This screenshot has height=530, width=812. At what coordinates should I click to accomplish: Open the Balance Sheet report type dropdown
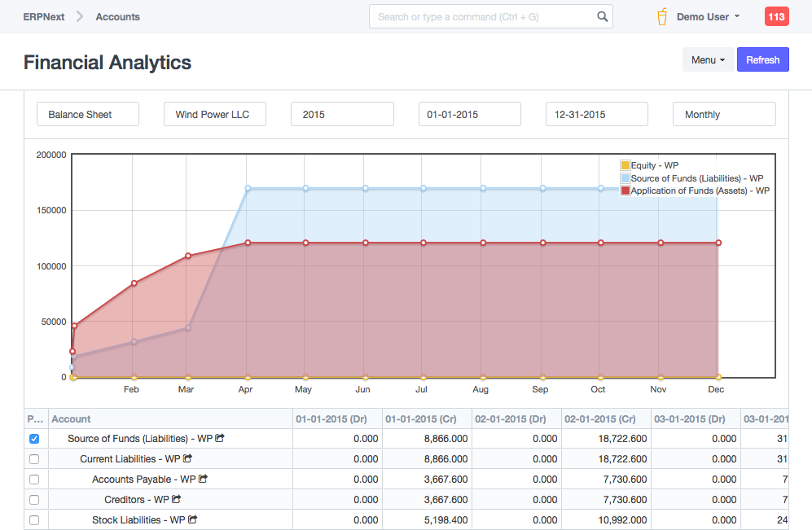pos(88,115)
